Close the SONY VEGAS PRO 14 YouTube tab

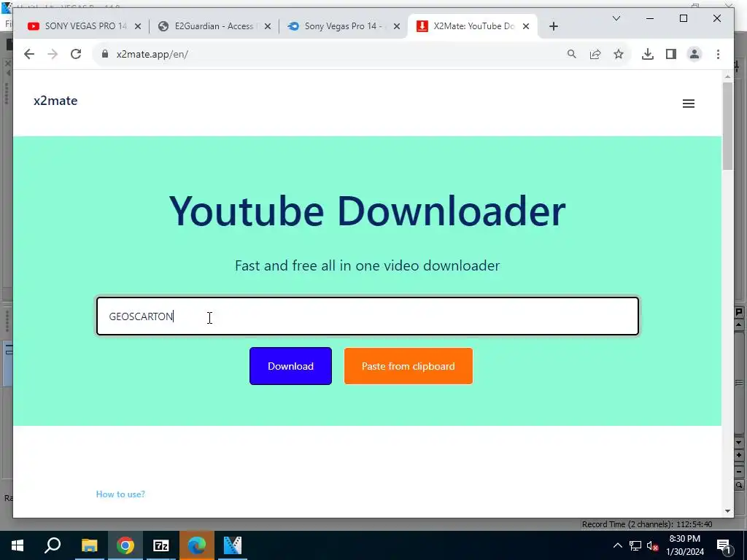coord(138,26)
